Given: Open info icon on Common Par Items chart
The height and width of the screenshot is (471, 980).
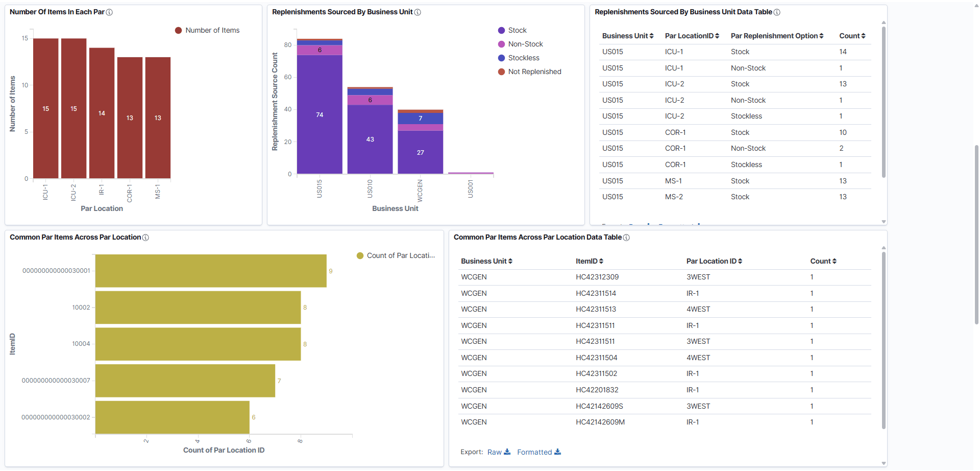Looking at the screenshot, I should click(x=146, y=237).
